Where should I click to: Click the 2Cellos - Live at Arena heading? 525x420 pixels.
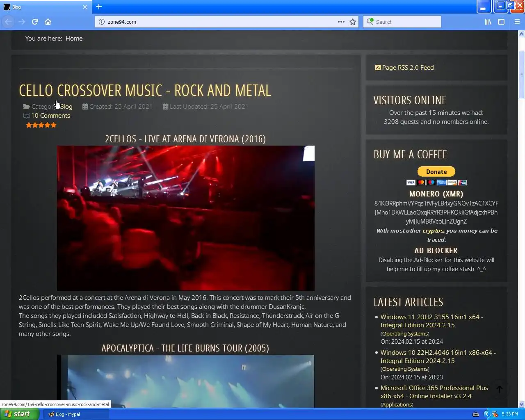coord(185,139)
